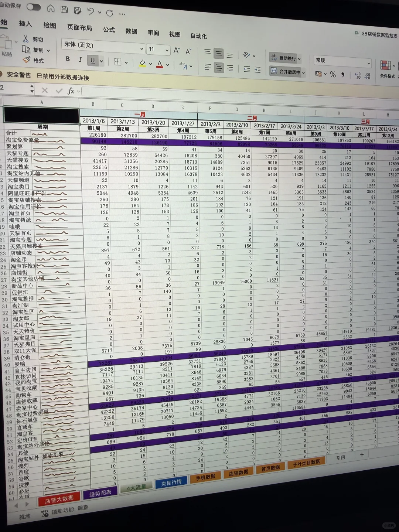This screenshot has width=399, height=532.
Task: Expand the underline style dropdown arrow
Action: pos(101,61)
